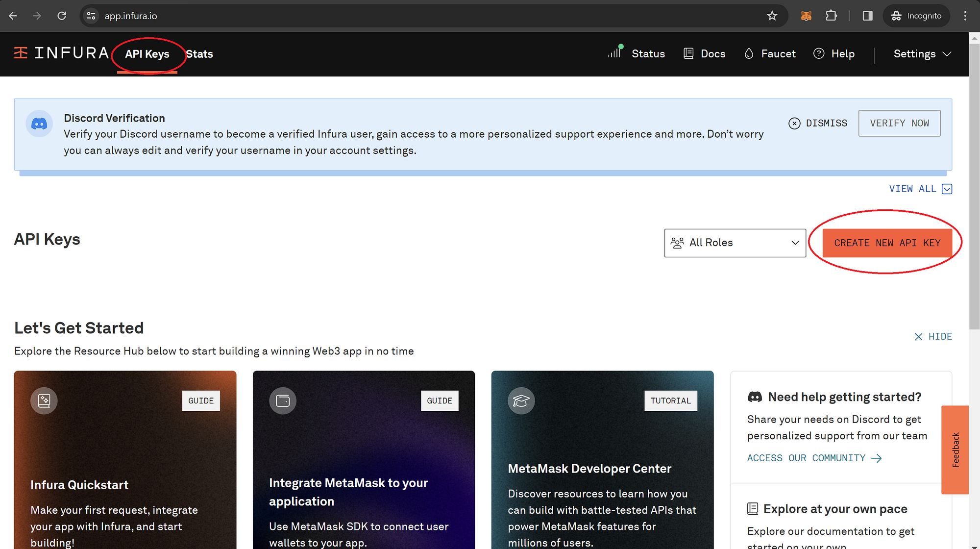Screen dimensions: 980x549
Task: Go back in browser history
Action: click(13, 16)
